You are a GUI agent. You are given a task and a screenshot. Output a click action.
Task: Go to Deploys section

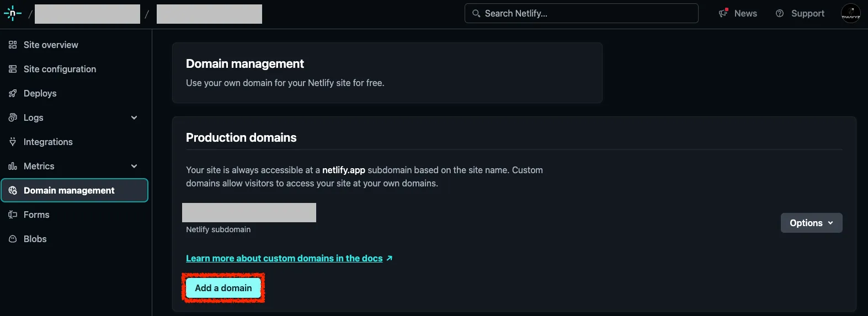(x=40, y=93)
